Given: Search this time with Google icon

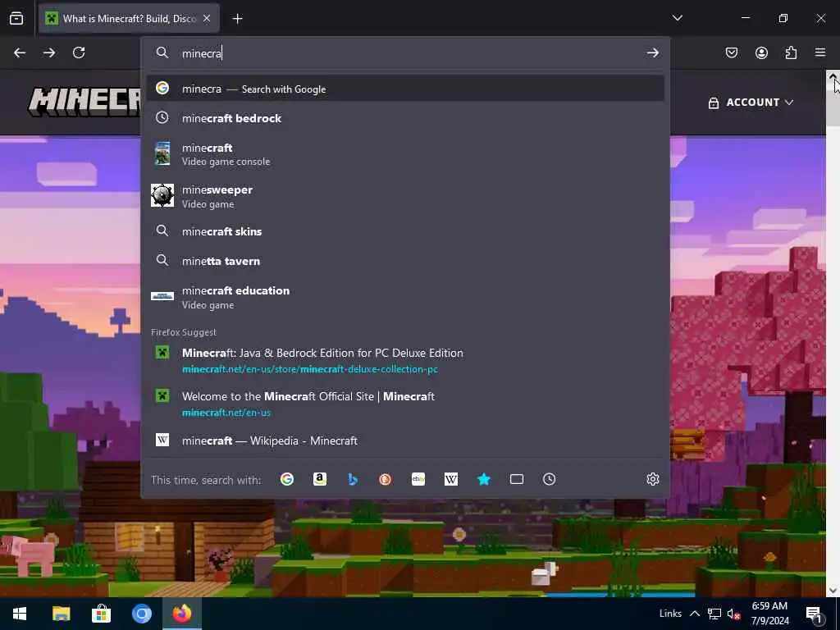Looking at the screenshot, I should click(287, 479).
